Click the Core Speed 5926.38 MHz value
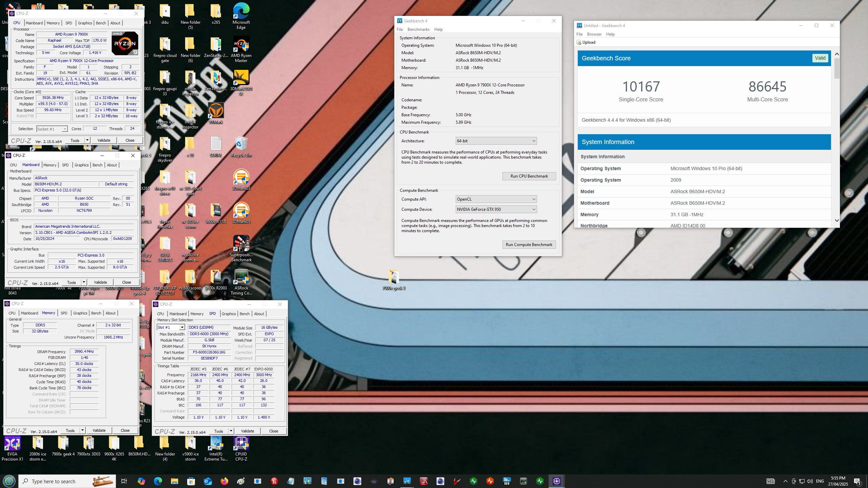The width and height of the screenshot is (868, 488). coord(53,98)
